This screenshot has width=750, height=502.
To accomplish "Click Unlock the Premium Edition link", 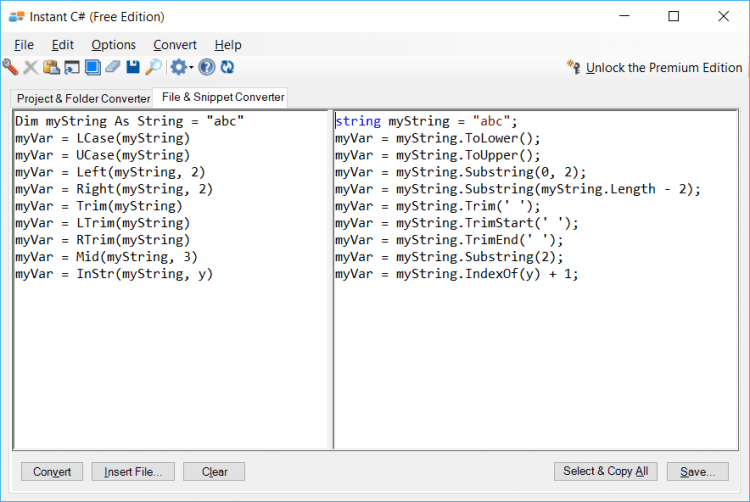I will coord(663,68).
